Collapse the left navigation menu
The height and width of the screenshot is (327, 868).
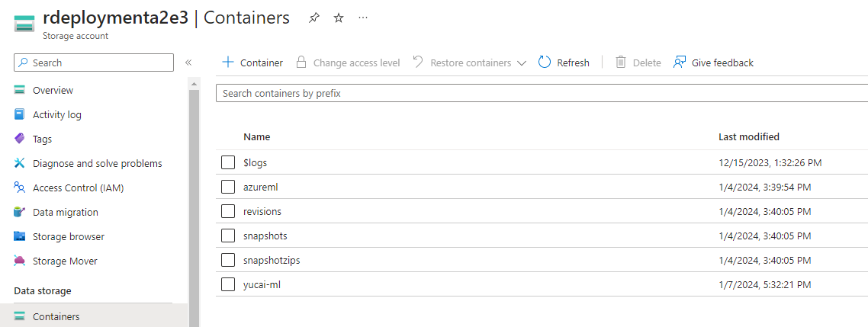click(188, 63)
